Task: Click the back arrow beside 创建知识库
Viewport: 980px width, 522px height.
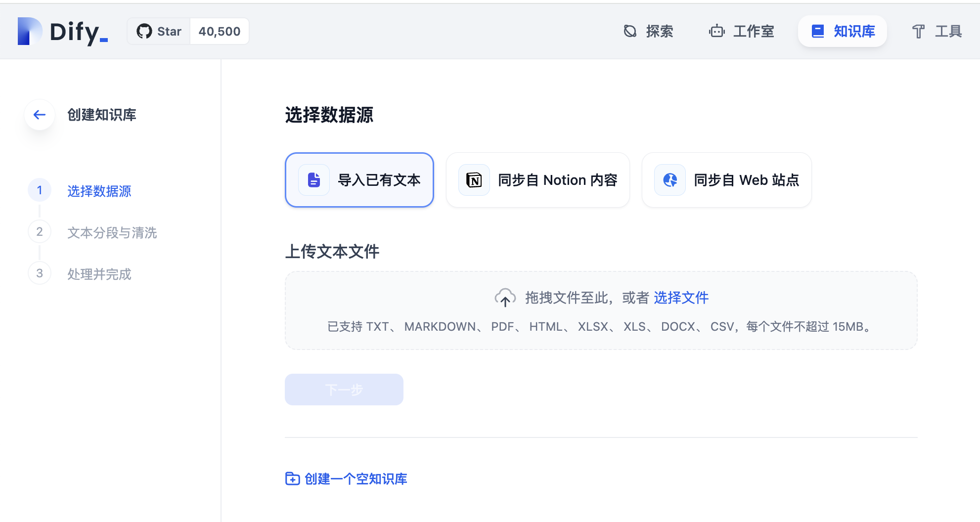Action: pos(39,115)
